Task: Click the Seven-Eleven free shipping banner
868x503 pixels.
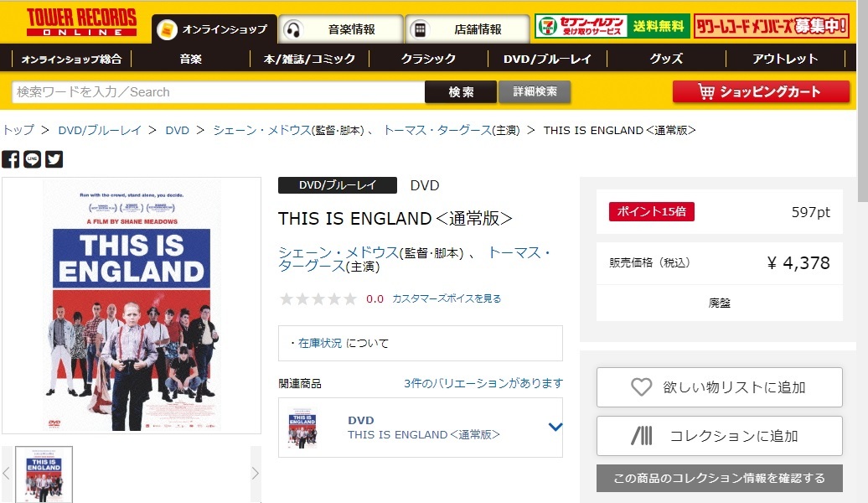Action: [612, 26]
